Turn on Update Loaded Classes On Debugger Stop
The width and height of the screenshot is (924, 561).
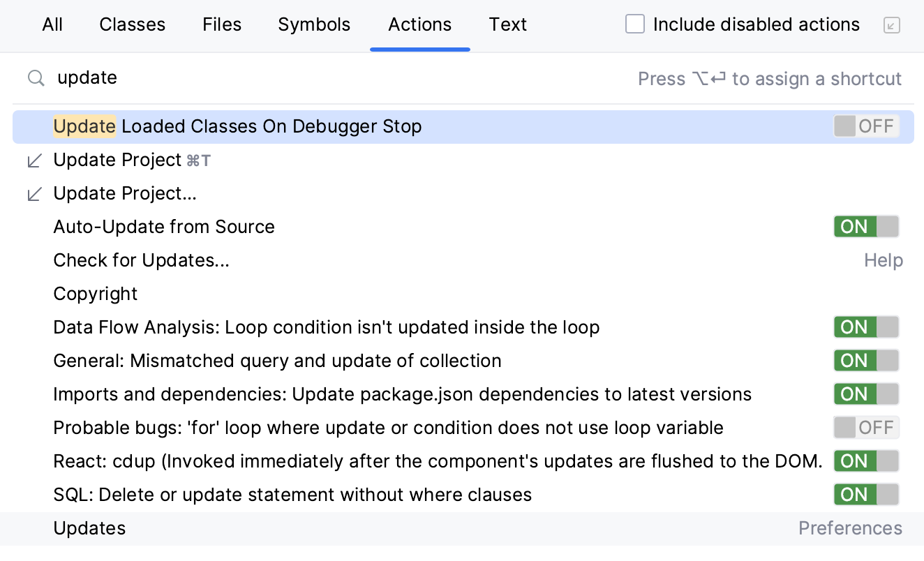pos(866,126)
